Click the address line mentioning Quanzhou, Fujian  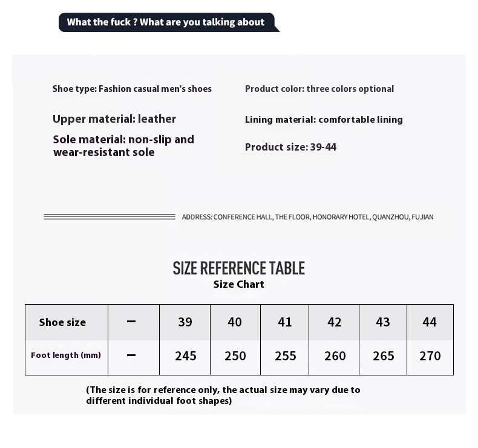click(307, 217)
